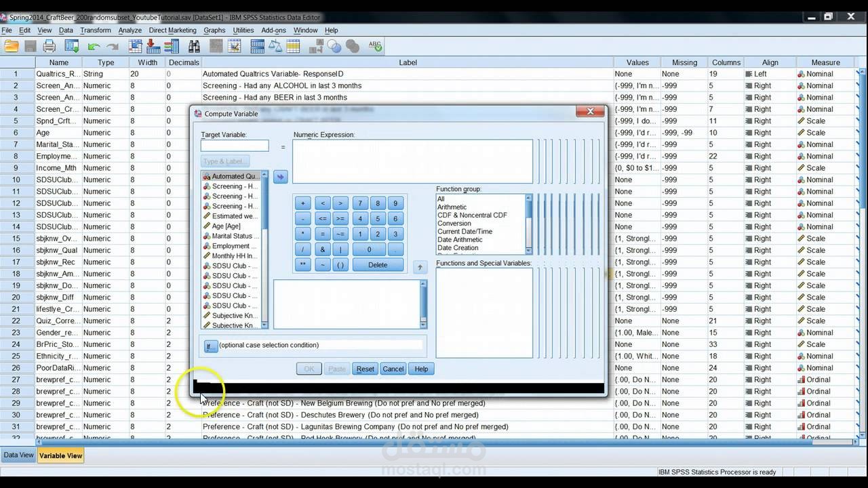The image size is (868, 488).
Task: Click the Split file toolbar icon
Action: pos(257,46)
